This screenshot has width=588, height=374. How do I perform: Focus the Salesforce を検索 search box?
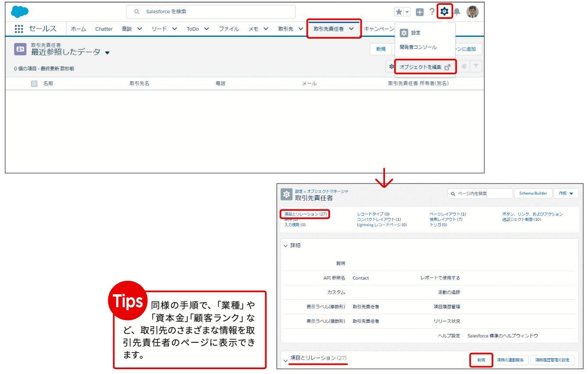point(211,12)
